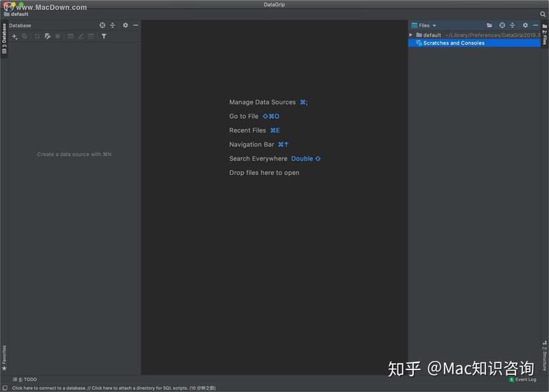
Task: Click scroll-from-editor target icon in Database panel
Action: pyautogui.click(x=102, y=25)
